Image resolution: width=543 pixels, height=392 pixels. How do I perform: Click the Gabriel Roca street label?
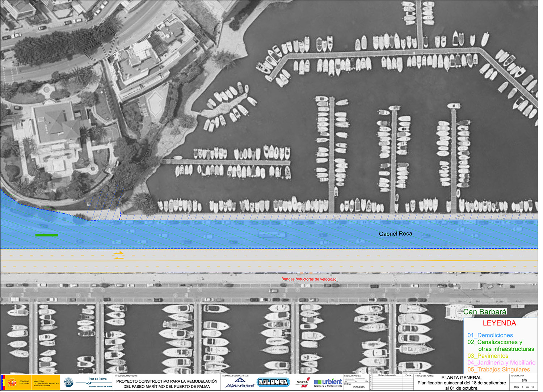pyautogui.click(x=395, y=234)
